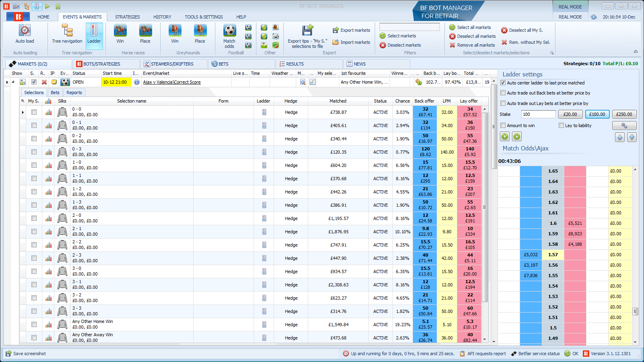Screen dimensions: 644x362
Task: Open the filters text combo box
Action: 410,27
